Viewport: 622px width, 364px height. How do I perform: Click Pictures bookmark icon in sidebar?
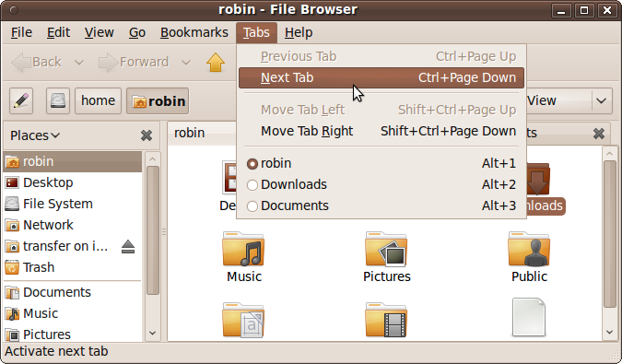12,335
